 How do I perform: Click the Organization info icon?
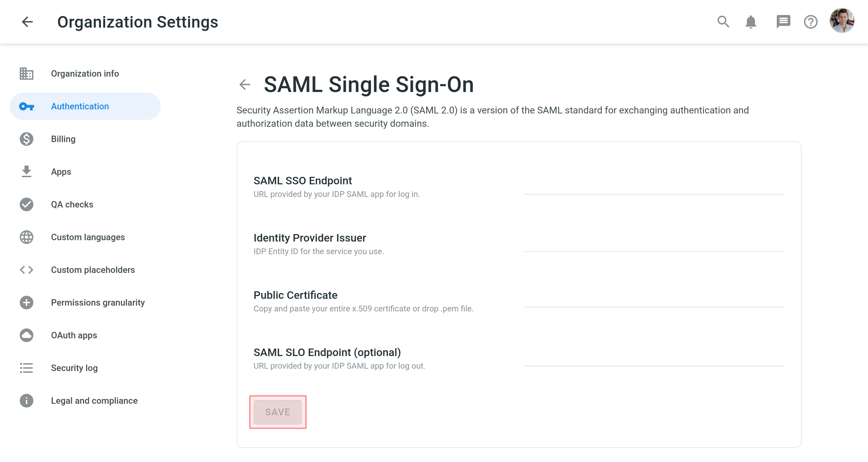(27, 74)
